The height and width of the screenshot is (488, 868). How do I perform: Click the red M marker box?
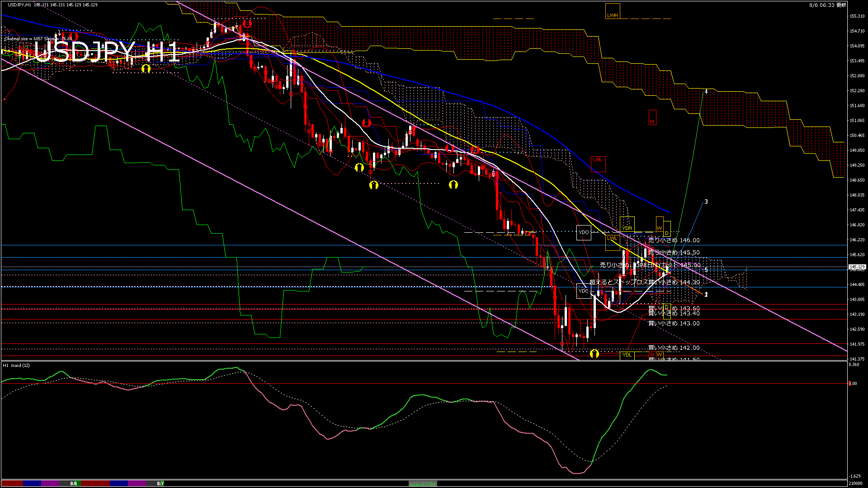click(x=652, y=118)
